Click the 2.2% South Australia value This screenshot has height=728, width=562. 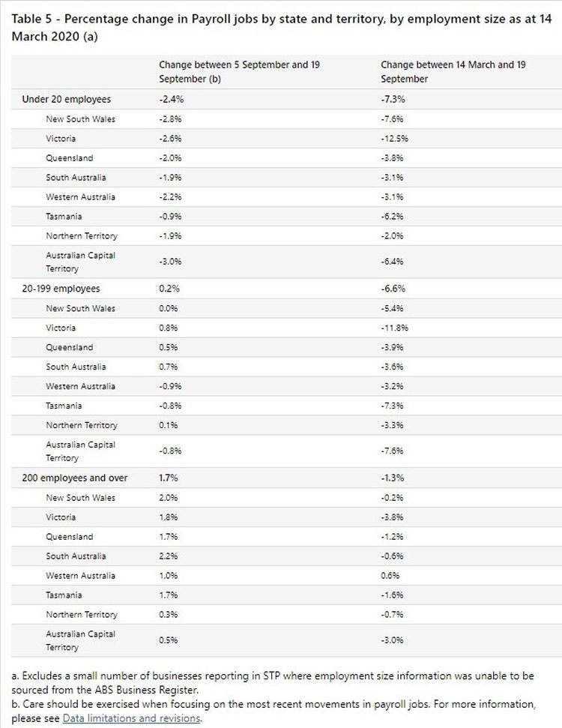point(169,556)
